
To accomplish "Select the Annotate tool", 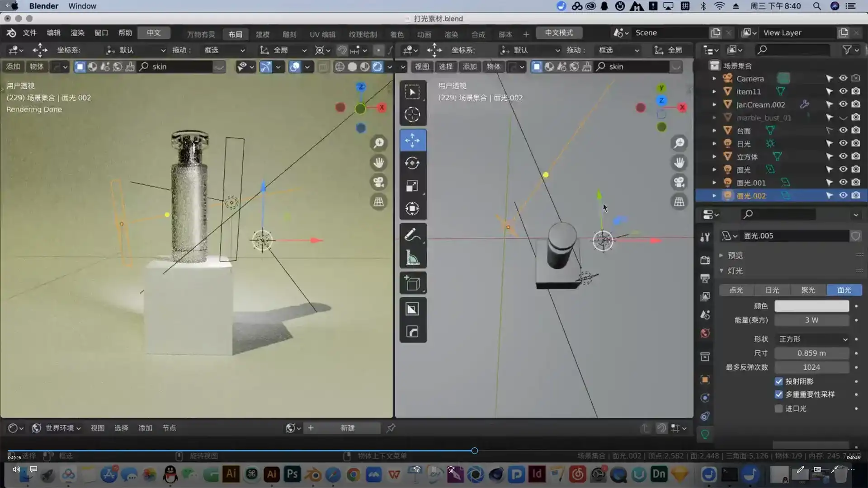I will pyautogui.click(x=413, y=234).
